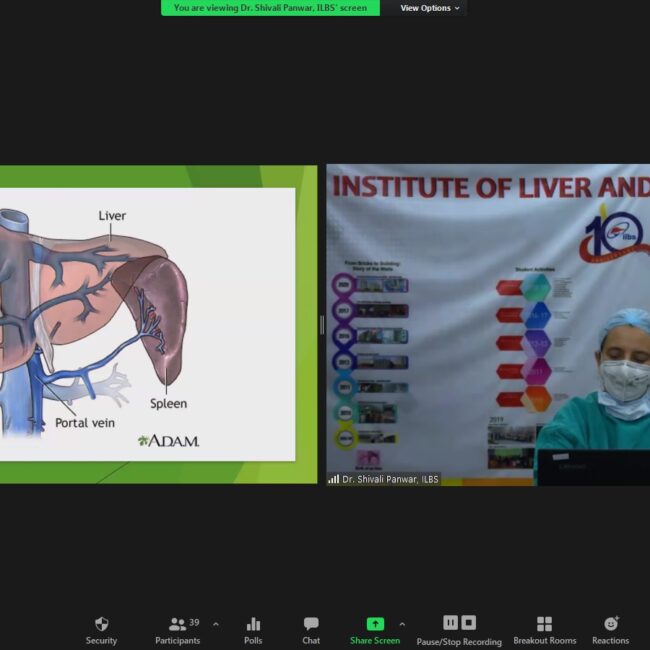Stop the meeting recording
Screen dimensions: 650x650
(469, 622)
